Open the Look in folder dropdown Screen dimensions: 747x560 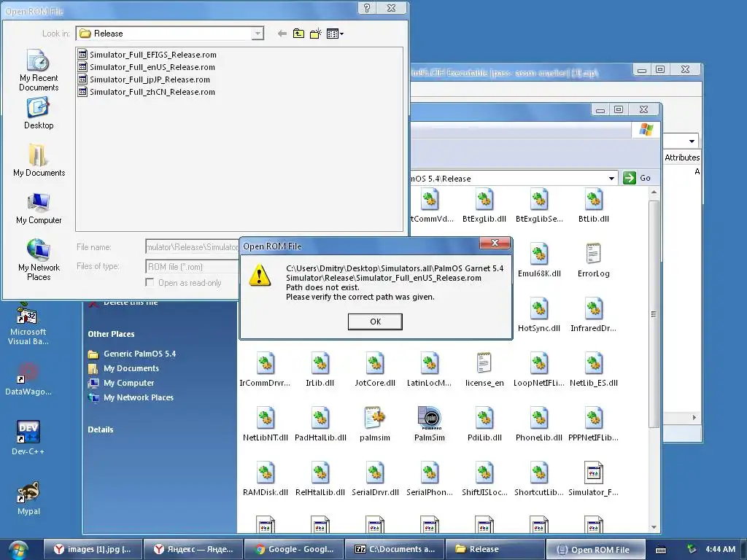[x=258, y=34]
